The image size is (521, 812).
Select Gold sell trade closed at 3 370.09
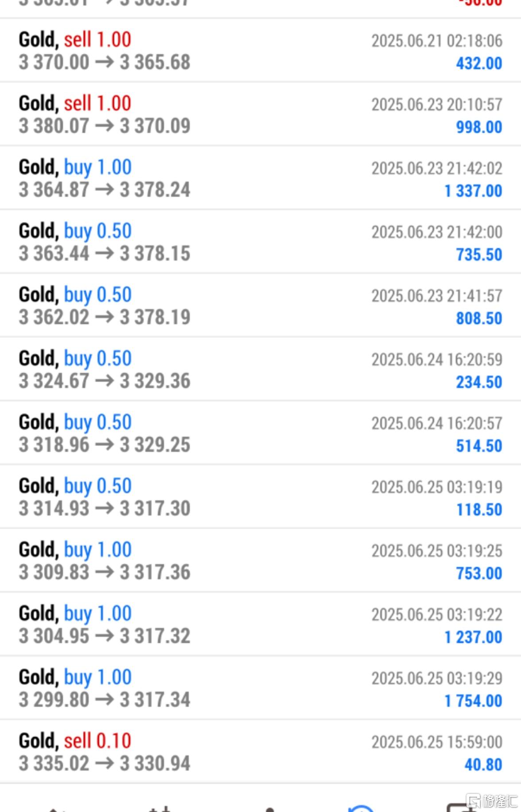pyautogui.click(x=260, y=114)
